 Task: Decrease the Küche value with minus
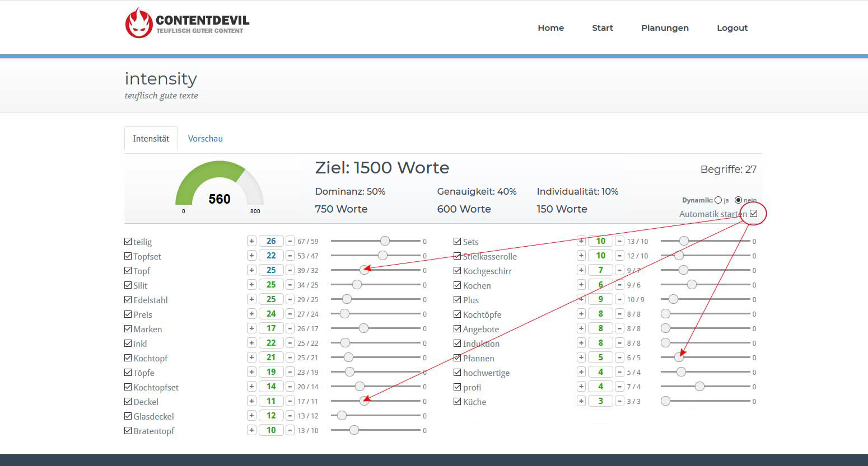click(620, 401)
